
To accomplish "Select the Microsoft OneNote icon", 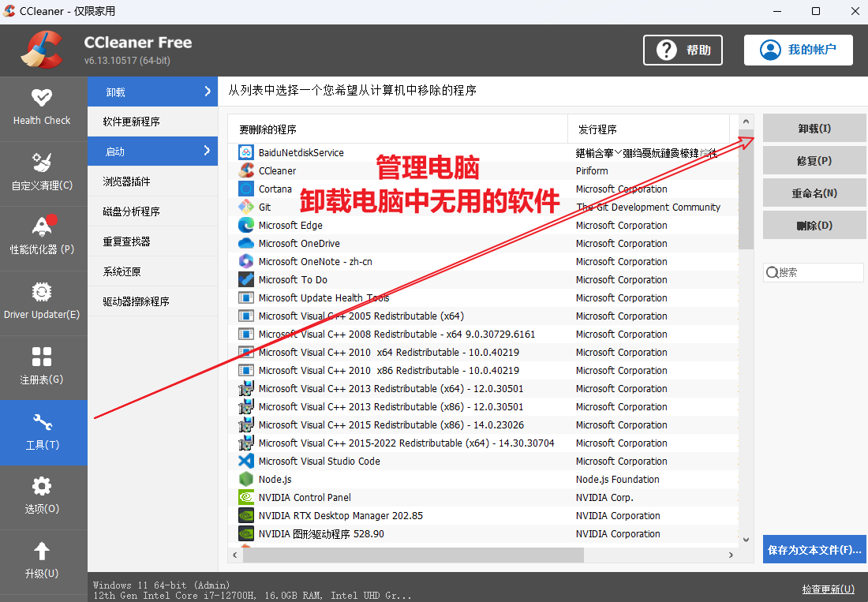I will coord(245,261).
